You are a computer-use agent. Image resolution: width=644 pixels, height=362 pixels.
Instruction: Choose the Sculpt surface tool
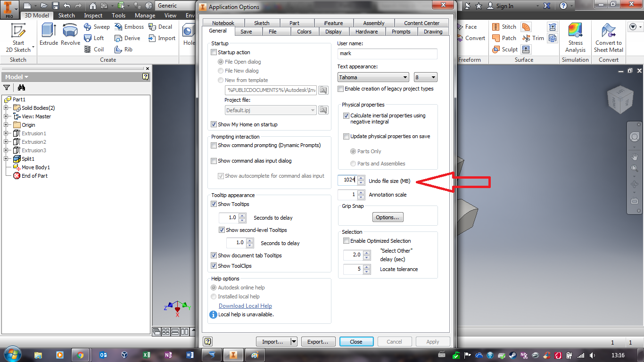point(505,49)
